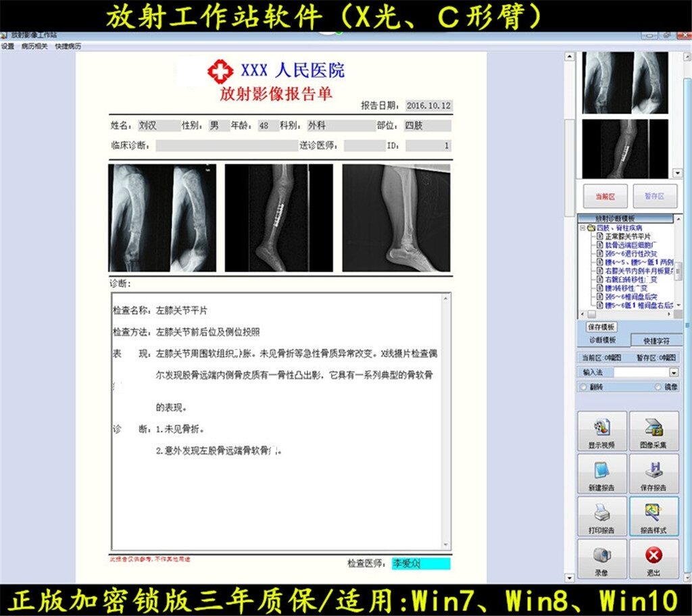Print the report via 打印报告
This screenshot has width=692, height=616.
point(601,517)
